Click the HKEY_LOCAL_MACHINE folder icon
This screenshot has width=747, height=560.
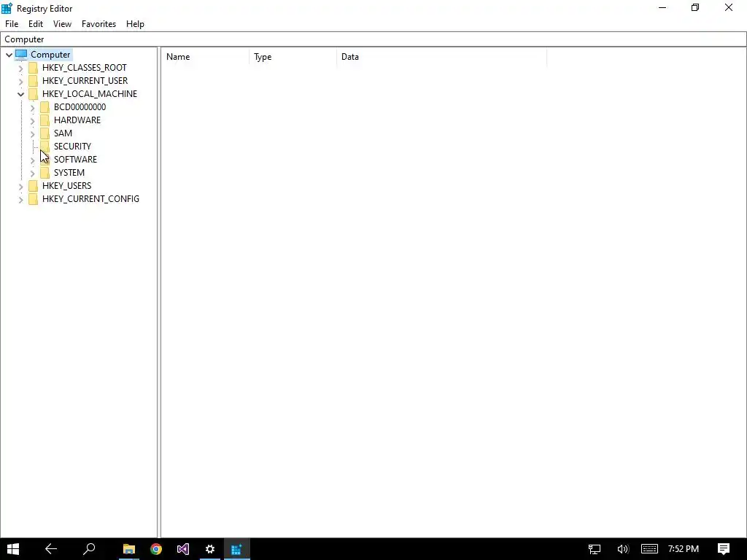tap(34, 94)
